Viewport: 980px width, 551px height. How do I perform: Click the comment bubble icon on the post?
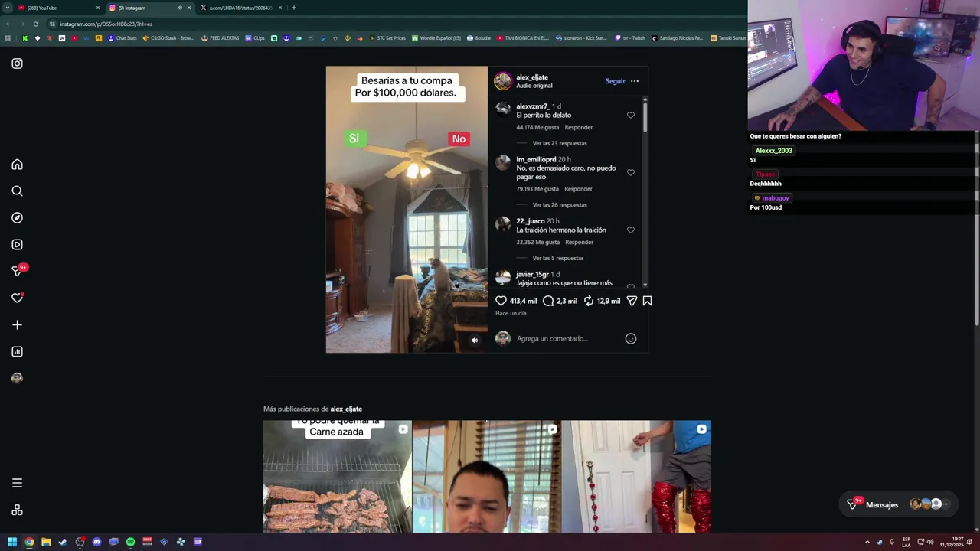tap(548, 301)
